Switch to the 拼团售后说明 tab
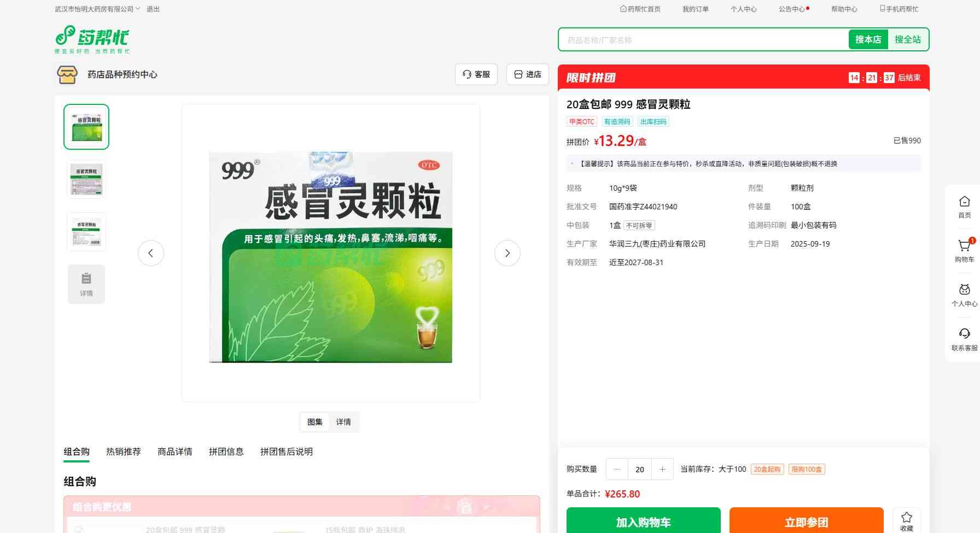This screenshot has height=533, width=980. [286, 452]
